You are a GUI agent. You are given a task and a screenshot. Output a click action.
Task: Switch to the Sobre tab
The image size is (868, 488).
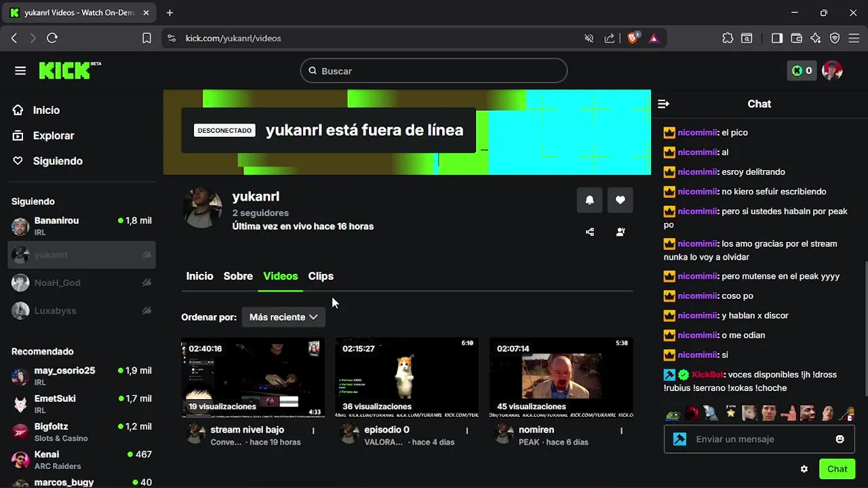click(x=238, y=276)
